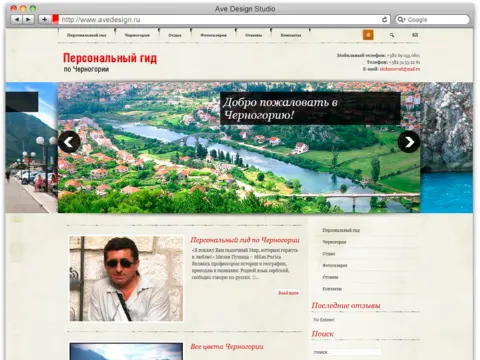Open 'Контакты' in top navigation
480x360 pixels.
click(291, 35)
